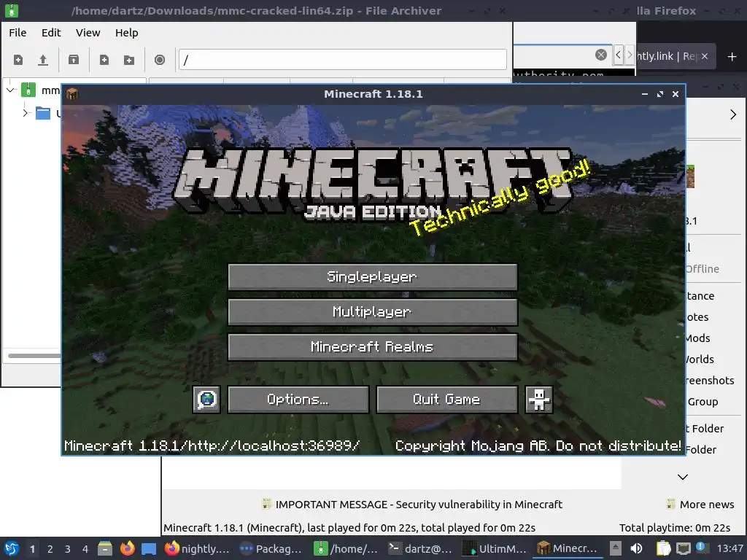This screenshot has height=560, width=747.
Task: Switch to the dartz@ terminal taskbar entry
Action: coord(420,548)
